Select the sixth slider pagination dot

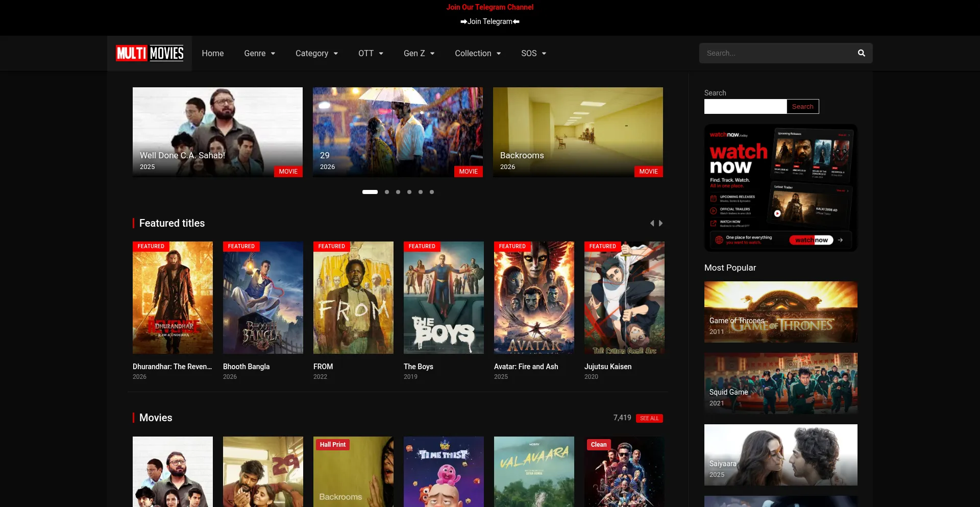click(432, 192)
